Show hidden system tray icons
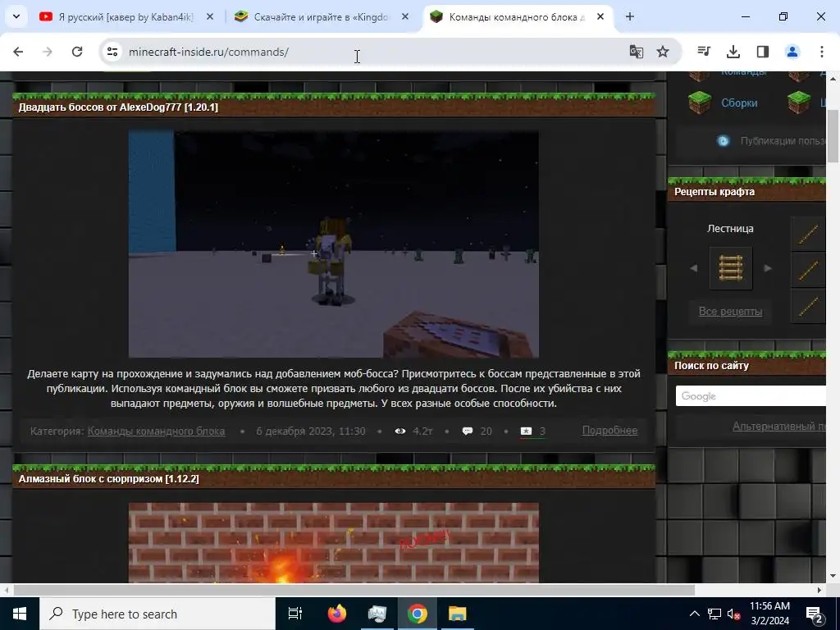The image size is (840, 630). click(x=694, y=614)
